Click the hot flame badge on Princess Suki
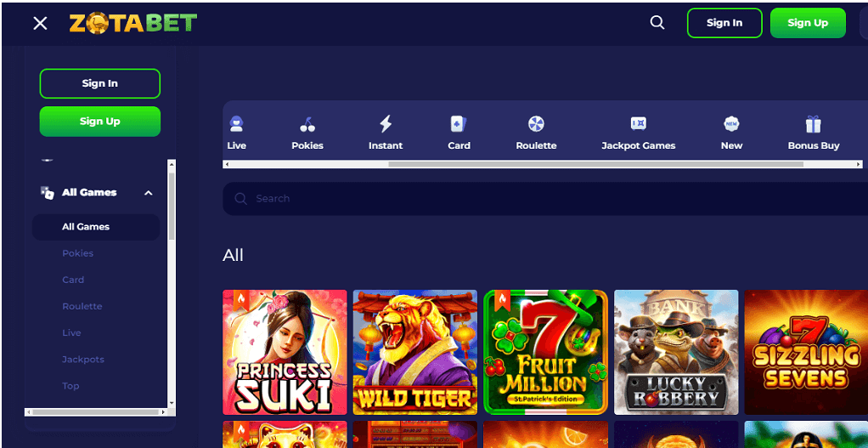868x448 pixels. [241, 299]
